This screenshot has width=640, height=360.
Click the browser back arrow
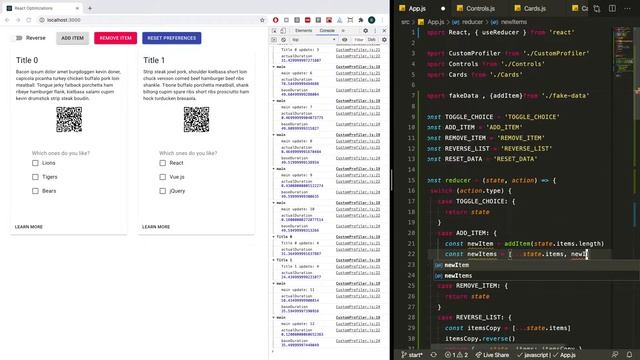(x=7, y=20)
